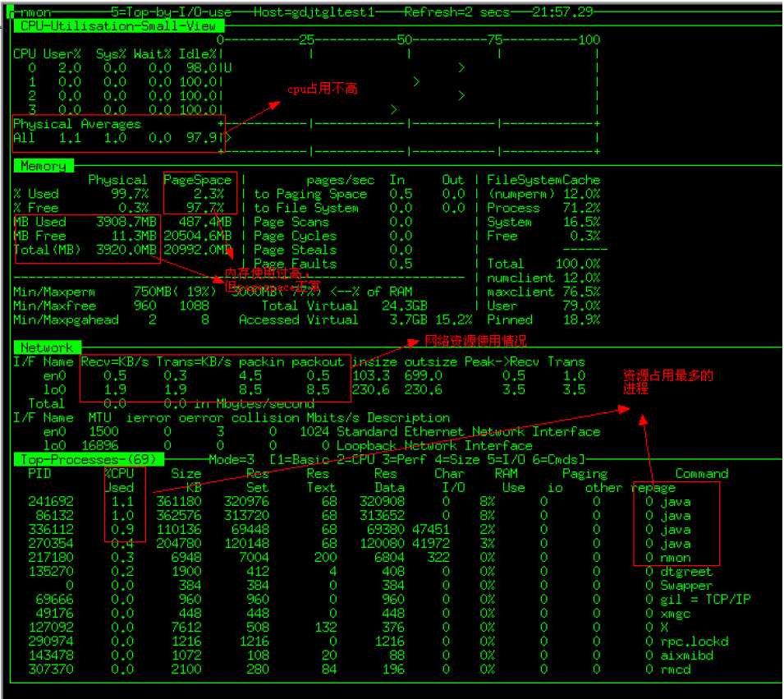Click the 'gil = TCP/IP' command entry

click(x=705, y=600)
